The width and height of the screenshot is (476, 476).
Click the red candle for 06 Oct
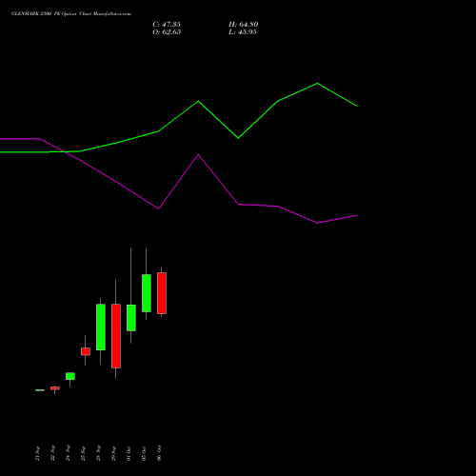tap(162, 293)
